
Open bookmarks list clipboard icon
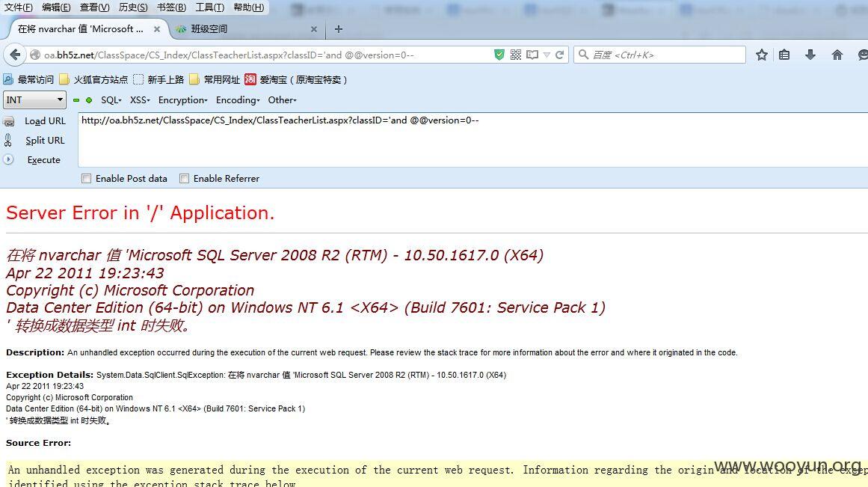pos(784,55)
